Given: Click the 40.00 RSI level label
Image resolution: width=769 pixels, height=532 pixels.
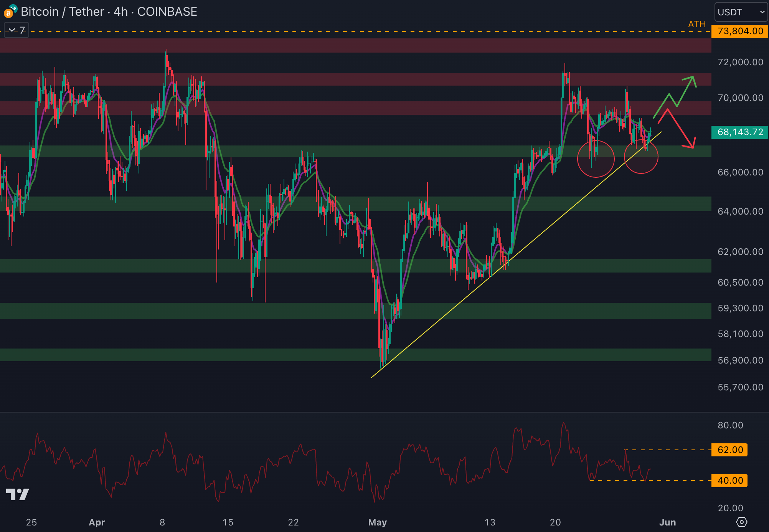Looking at the screenshot, I should (729, 480).
